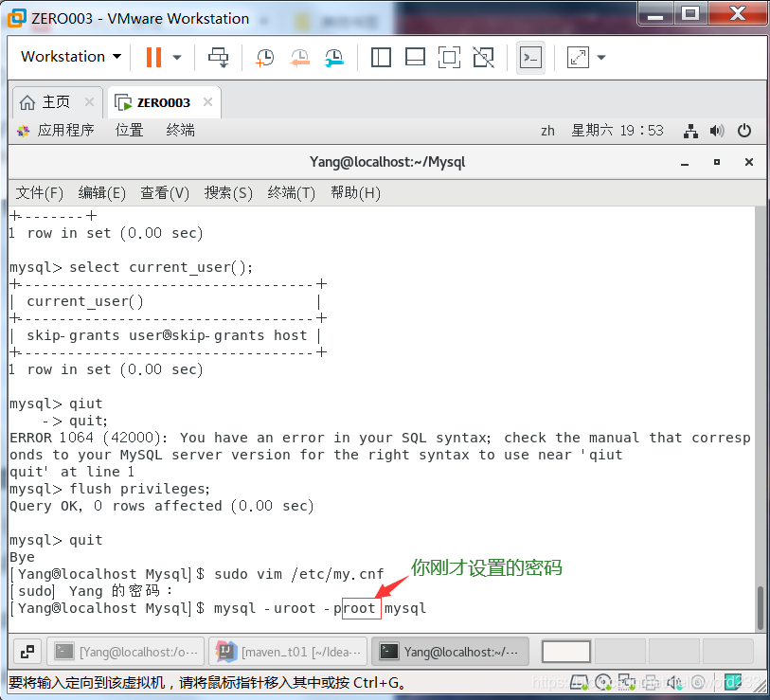The width and height of the screenshot is (770, 700).
Task: Open the 搜索(S) terminal menu
Action: pos(228,193)
